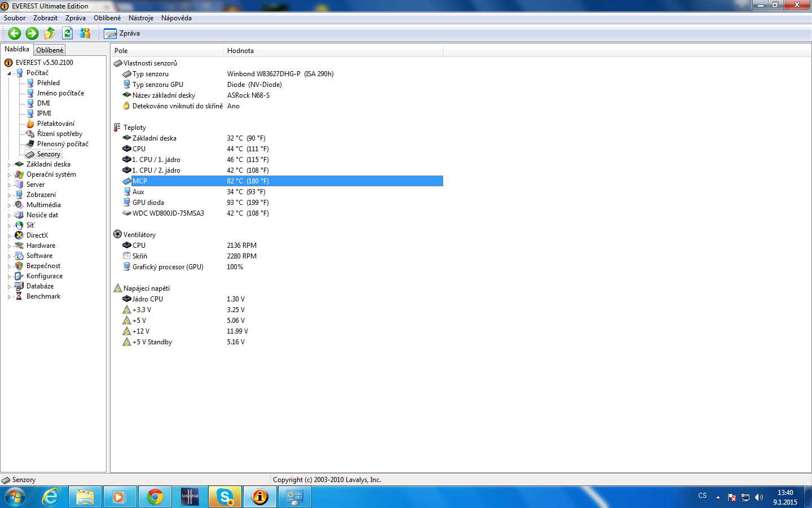Click the Benchmark hourglass icon
The height and width of the screenshot is (508, 812).
click(x=19, y=296)
